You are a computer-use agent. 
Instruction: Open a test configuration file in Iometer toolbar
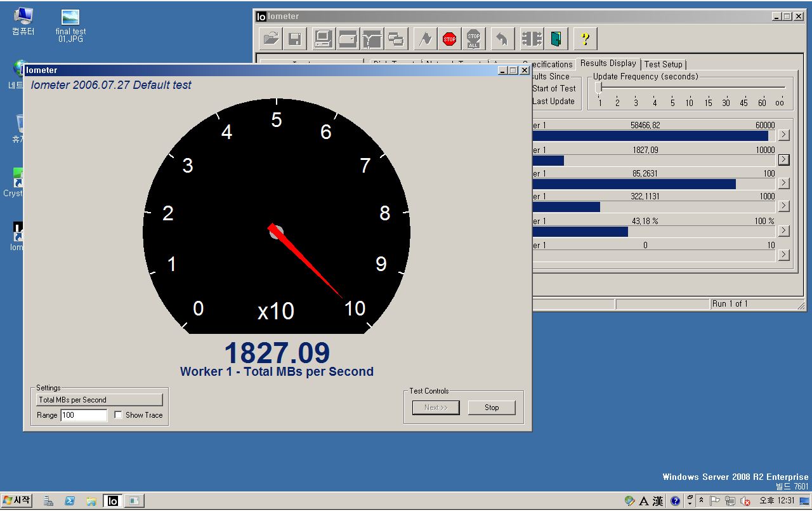[x=271, y=39]
